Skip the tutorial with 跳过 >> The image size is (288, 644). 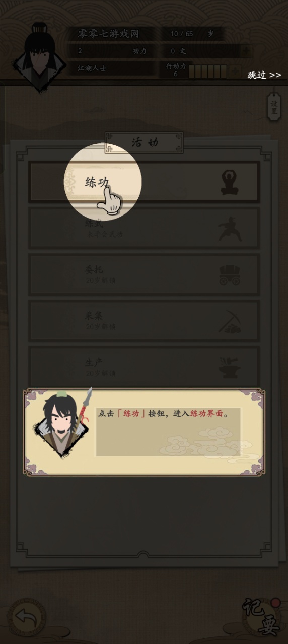[264, 75]
